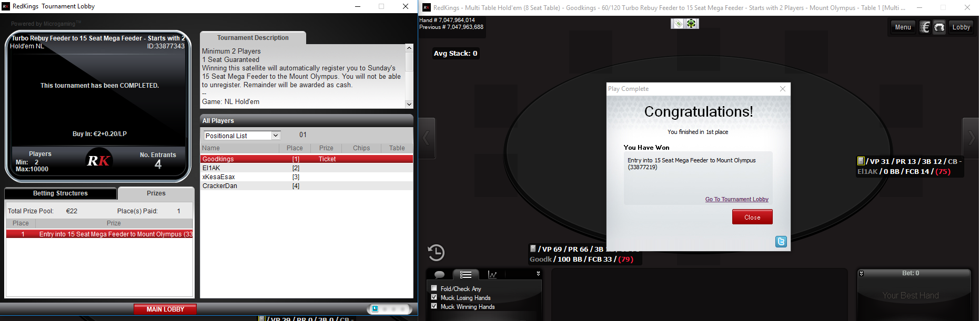This screenshot has width=980, height=321.
Task: Click the green tag icon above the table
Action: coord(678,24)
